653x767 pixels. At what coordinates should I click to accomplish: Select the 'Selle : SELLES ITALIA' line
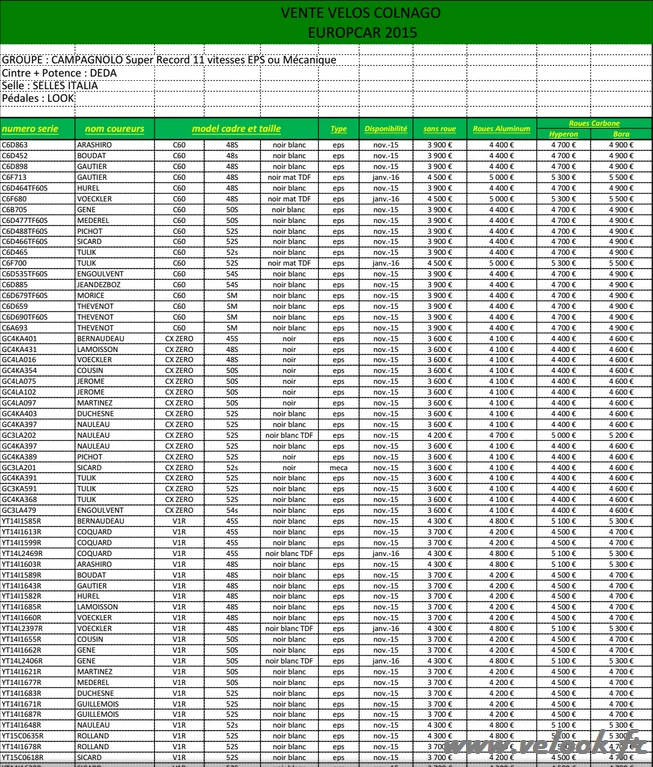point(50,86)
